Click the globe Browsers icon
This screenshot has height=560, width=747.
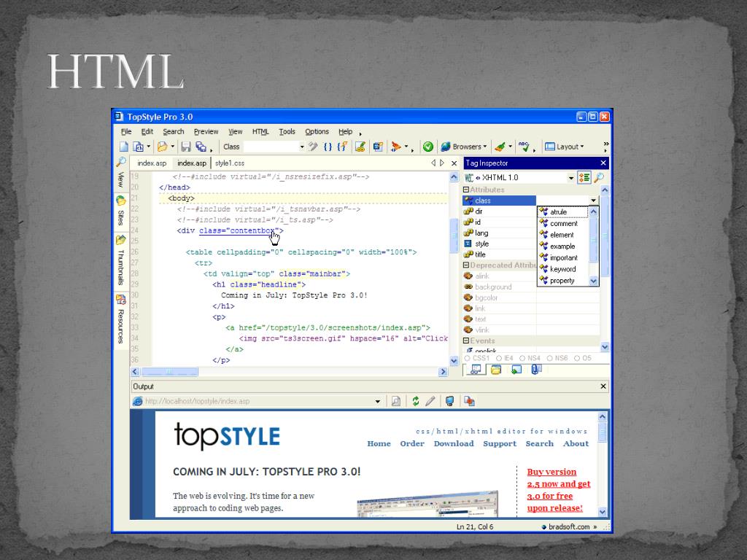pyautogui.click(x=446, y=147)
